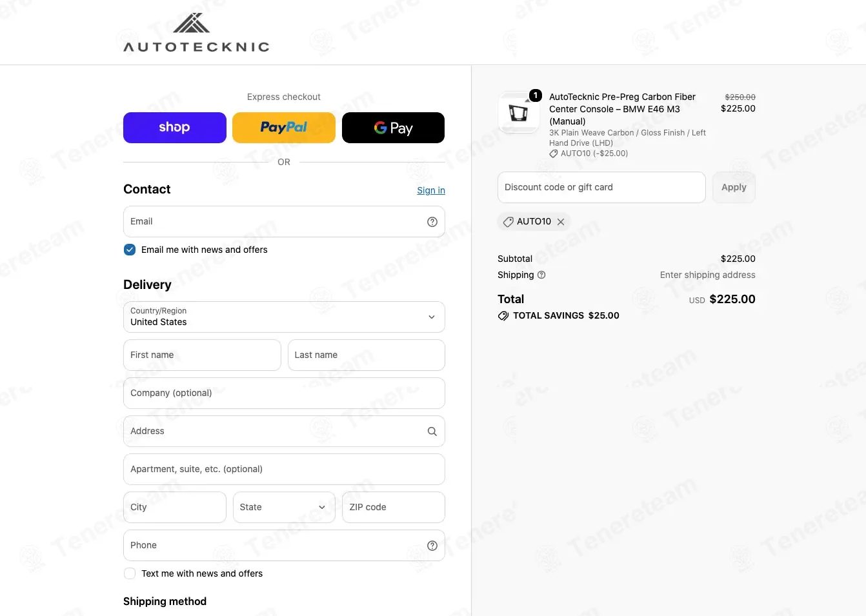Click the ZIP code field
This screenshot has height=616, width=866.
point(394,507)
